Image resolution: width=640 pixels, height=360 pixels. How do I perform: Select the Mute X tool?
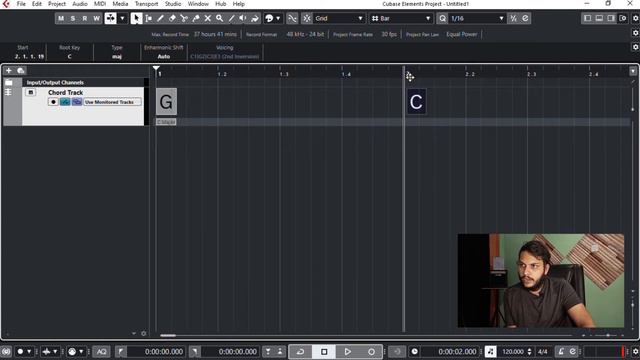tap(208, 18)
